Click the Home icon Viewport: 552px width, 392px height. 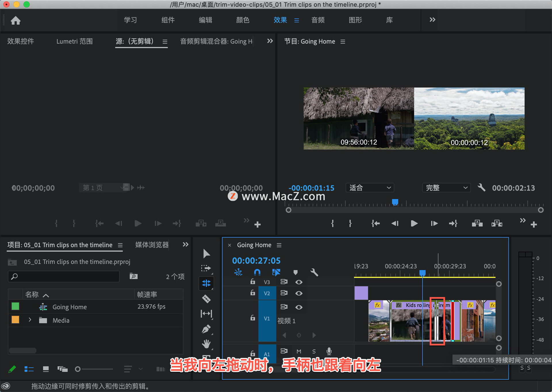(16, 20)
